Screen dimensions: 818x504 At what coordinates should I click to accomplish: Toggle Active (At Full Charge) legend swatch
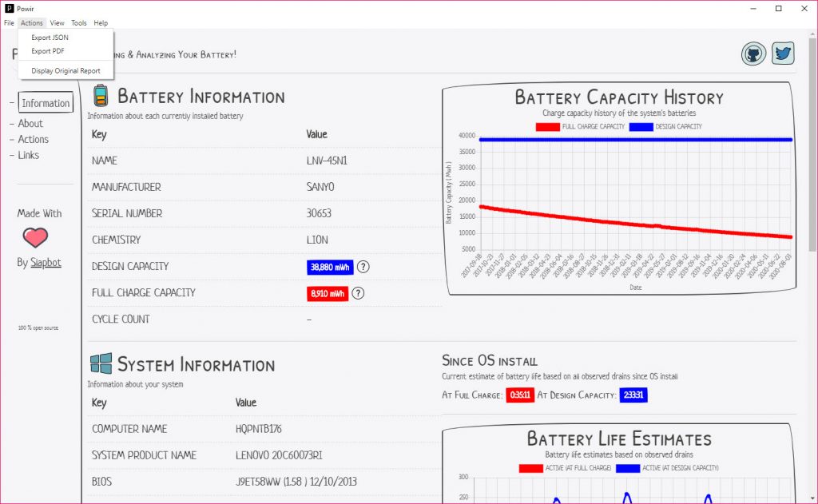(531, 468)
